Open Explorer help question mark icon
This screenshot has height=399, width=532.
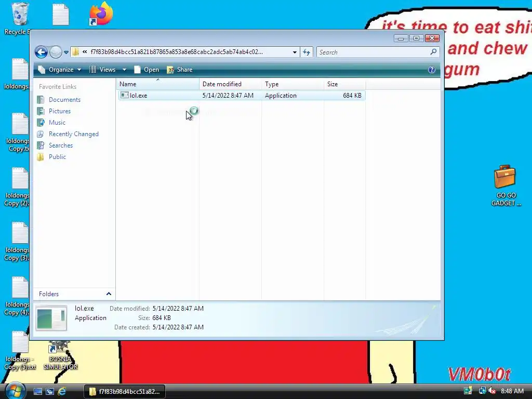[x=432, y=70]
